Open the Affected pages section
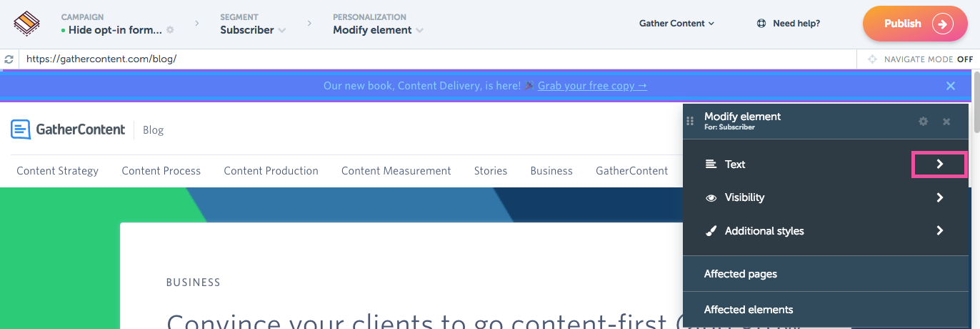980x329 pixels. [826, 274]
